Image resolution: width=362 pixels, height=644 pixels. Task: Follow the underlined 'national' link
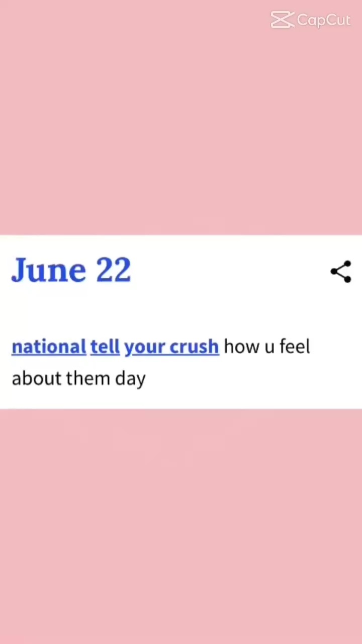[x=49, y=347]
